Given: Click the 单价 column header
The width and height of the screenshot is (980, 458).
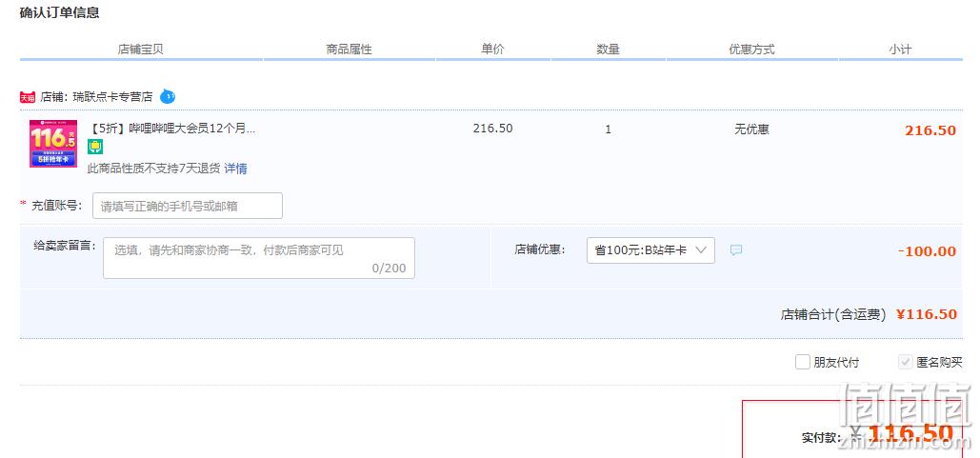Looking at the screenshot, I should point(492,50).
